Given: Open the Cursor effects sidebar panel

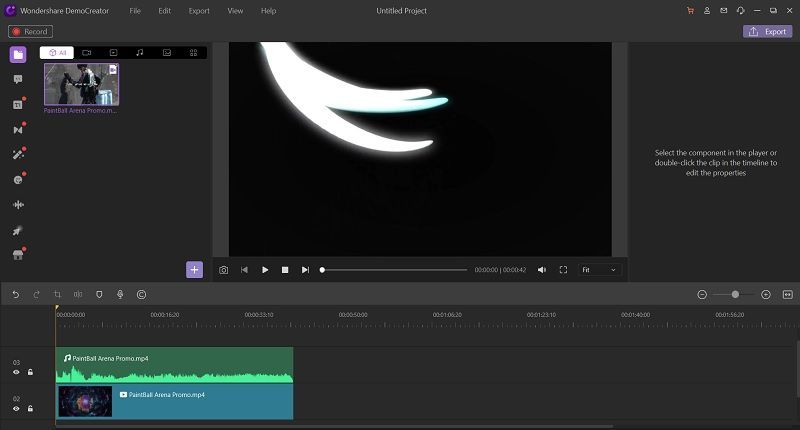Looking at the screenshot, I should pos(18,231).
